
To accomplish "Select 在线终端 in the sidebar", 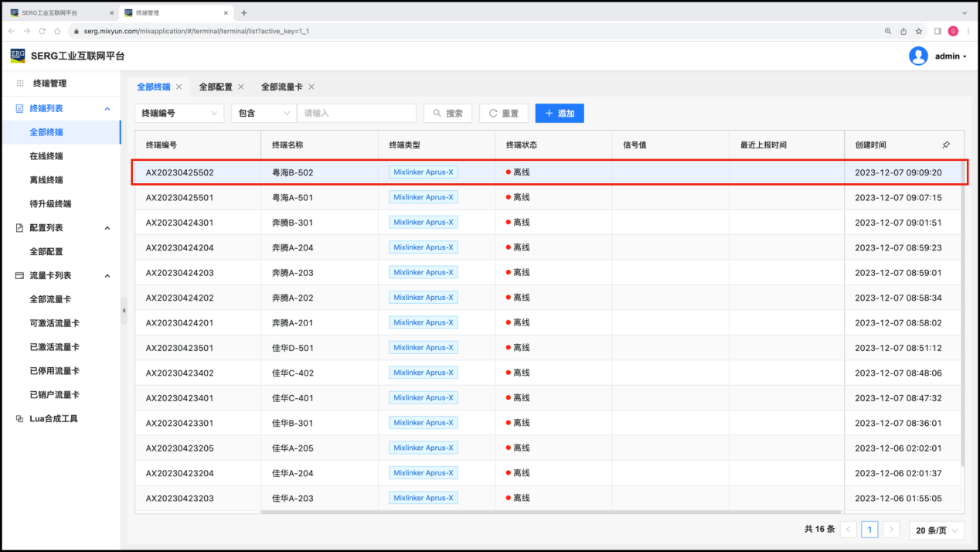I will click(46, 156).
